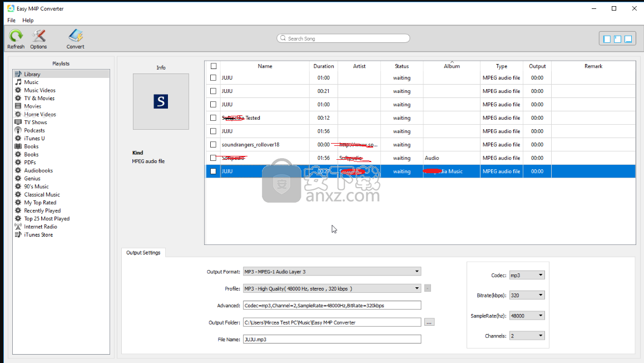The width and height of the screenshot is (644, 363).
Task: Open the Profile dropdown
Action: point(332,288)
